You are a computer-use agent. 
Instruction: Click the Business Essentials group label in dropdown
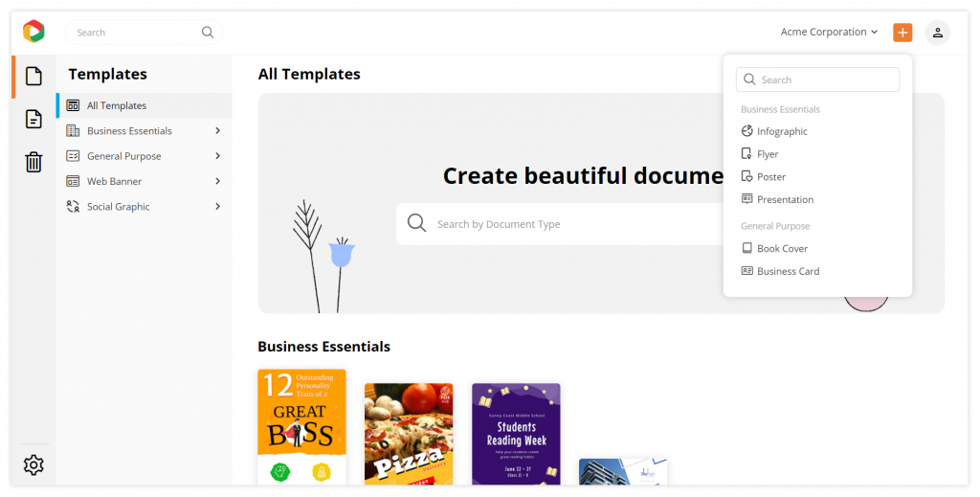[780, 109]
